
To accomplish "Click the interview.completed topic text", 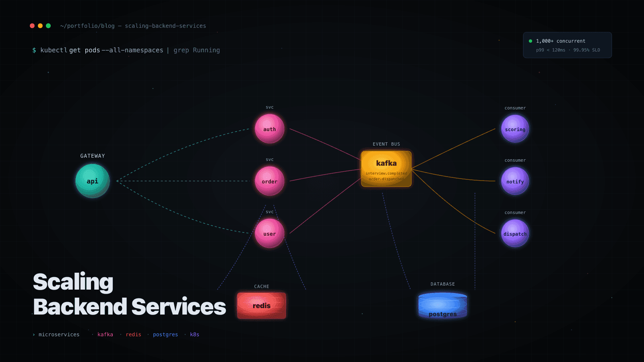I will click(x=386, y=173).
